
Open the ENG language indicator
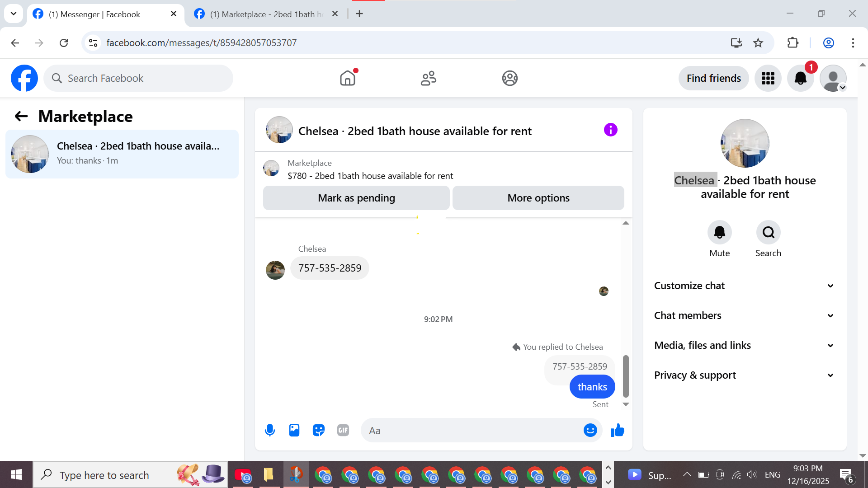(x=773, y=474)
